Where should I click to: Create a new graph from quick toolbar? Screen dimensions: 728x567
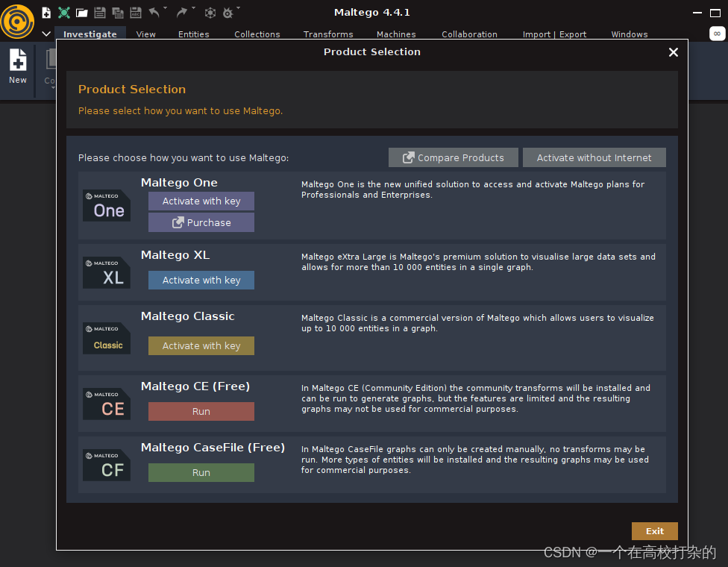point(46,13)
